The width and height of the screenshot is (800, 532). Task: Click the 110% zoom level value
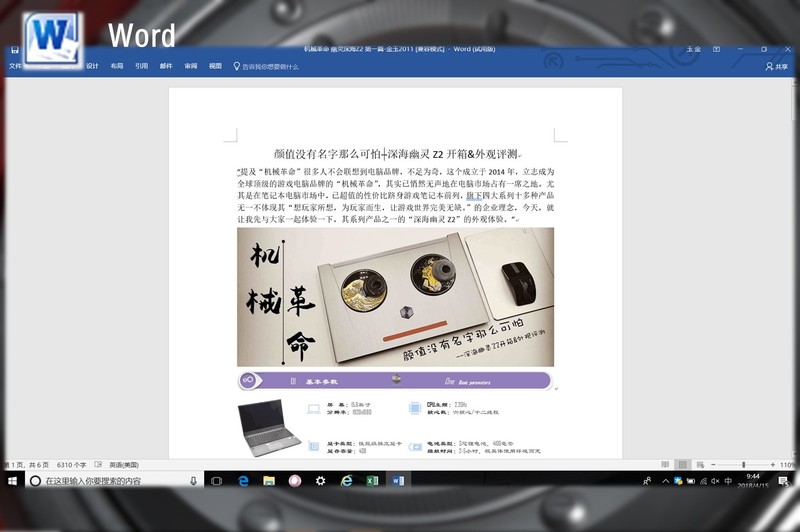(x=787, y=465)
